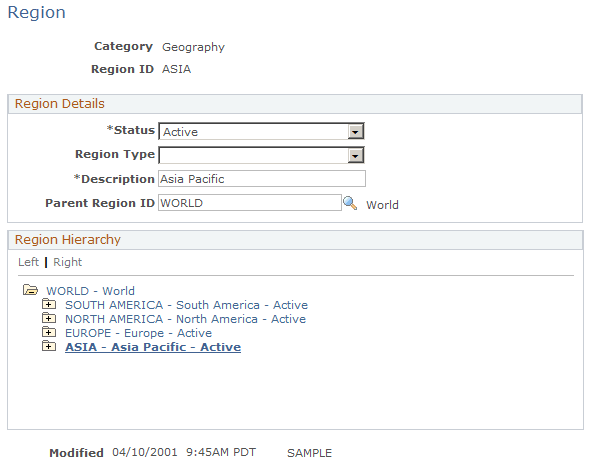The image size is (591, 468).
Task: Select EUROPE - Europe - Active link
Action: (x=138, y=333)
